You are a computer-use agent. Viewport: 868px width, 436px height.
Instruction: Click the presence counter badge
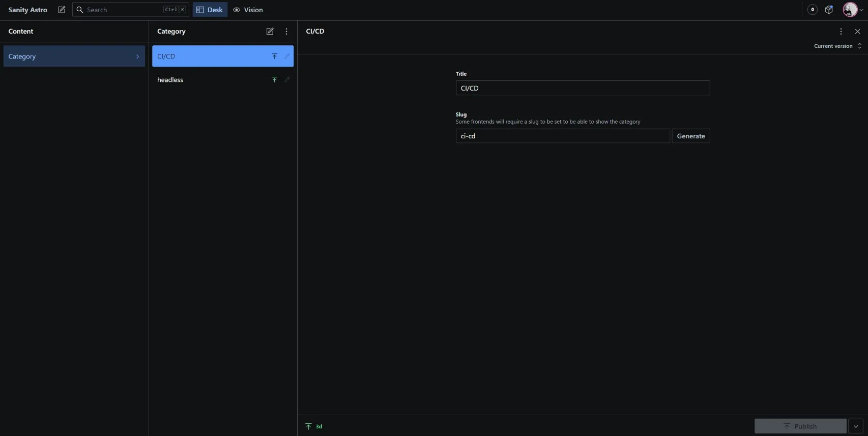(813, 10)
